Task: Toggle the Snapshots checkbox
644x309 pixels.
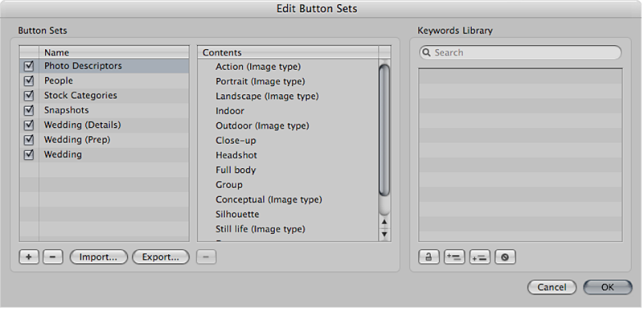Action: click(29, 111)
